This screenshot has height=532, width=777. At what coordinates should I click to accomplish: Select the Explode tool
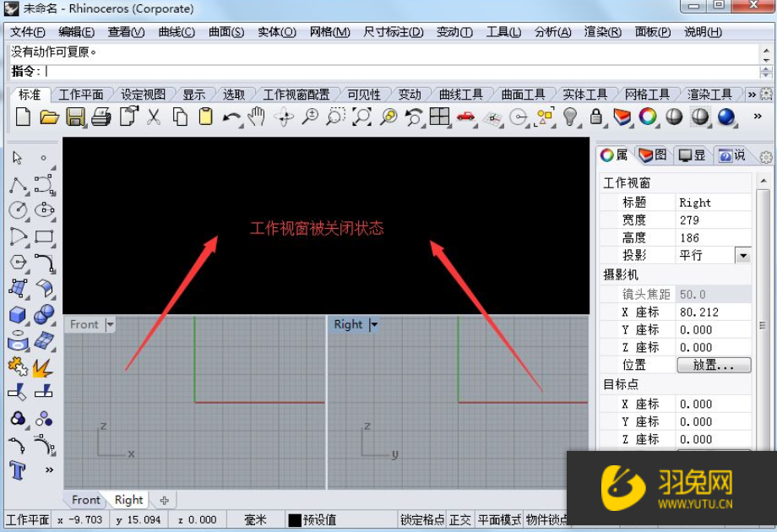pos(42,368)
